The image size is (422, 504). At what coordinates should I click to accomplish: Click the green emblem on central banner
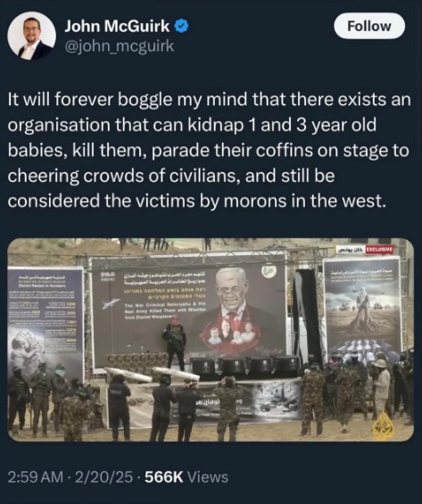[269, 271]
